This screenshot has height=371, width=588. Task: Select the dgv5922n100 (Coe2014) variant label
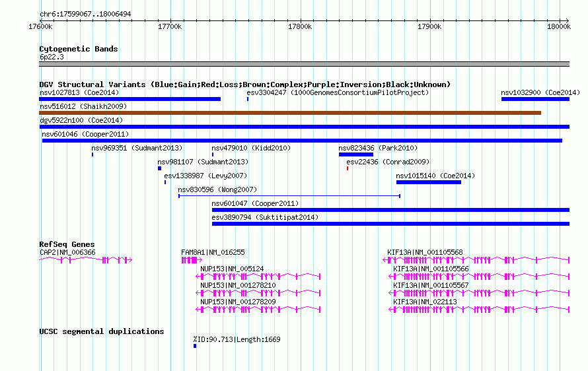coord(81,120)
